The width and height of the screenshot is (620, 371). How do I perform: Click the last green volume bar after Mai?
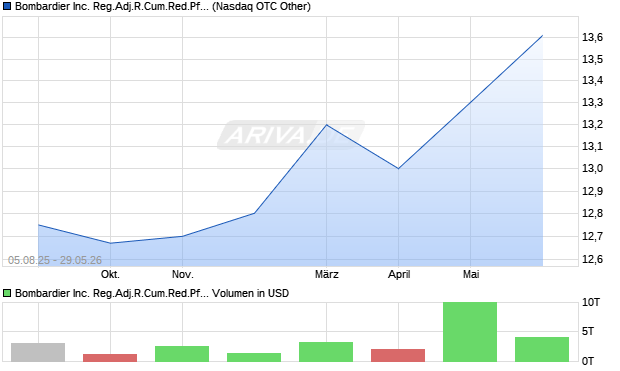coord(542,349)
